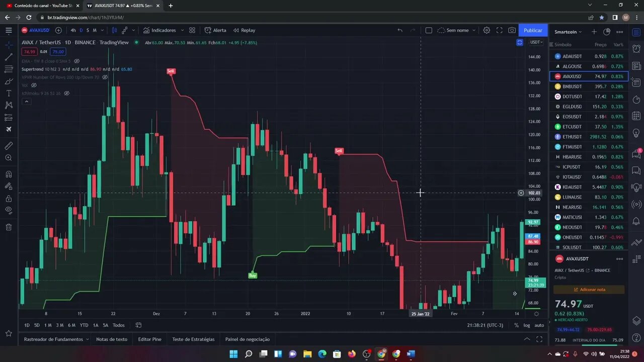The image size is (644, 362).
Task: Open indicator templates grid icon
Action: 192,30
